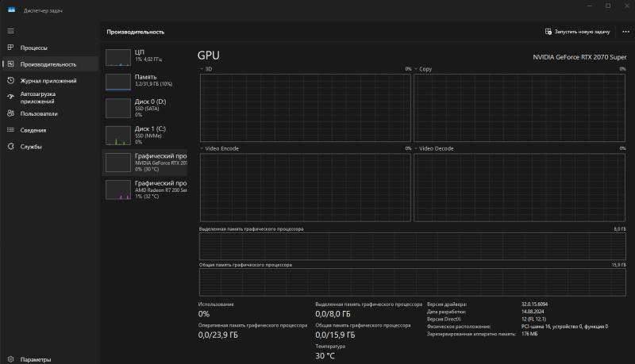Open Журнал приложений tab
Viewport: 635px width, 364px height.
49,80
